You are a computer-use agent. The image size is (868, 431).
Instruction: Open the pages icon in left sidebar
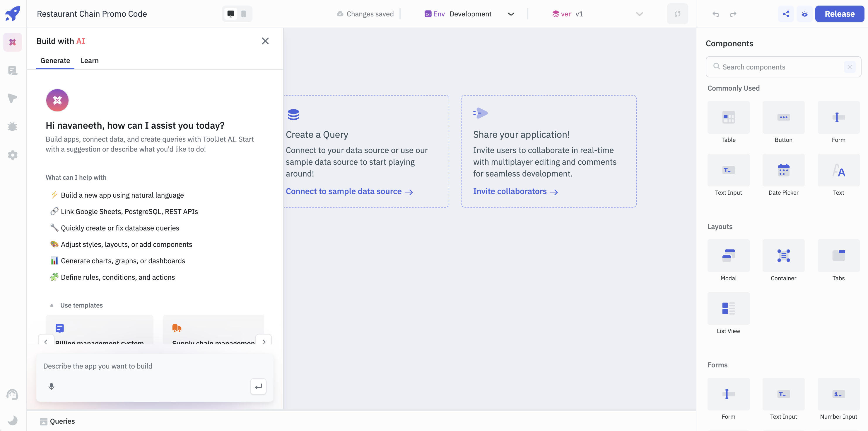(x=13, y=70)
